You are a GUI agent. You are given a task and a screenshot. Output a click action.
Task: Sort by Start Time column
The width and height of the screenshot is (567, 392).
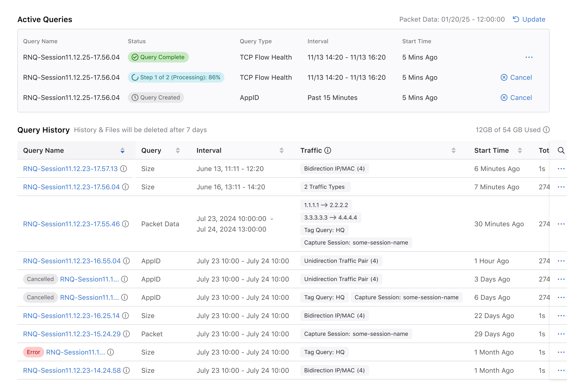tap(520, 150)
